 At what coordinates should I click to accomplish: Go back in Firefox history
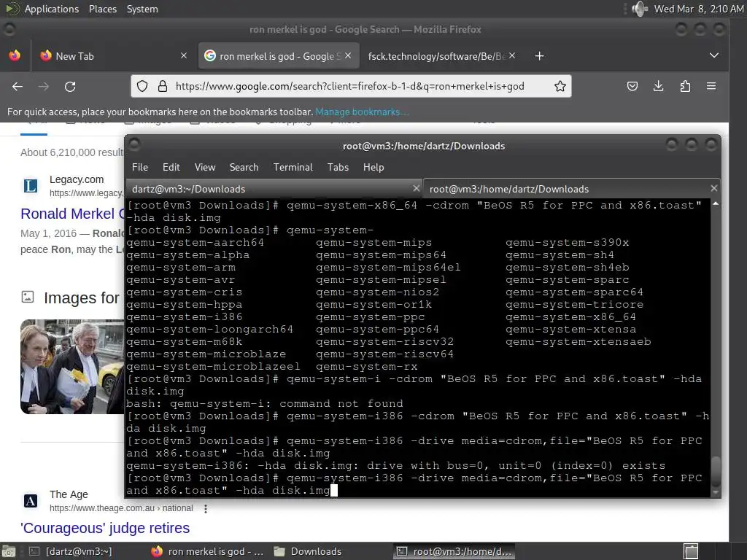(18, 86)
